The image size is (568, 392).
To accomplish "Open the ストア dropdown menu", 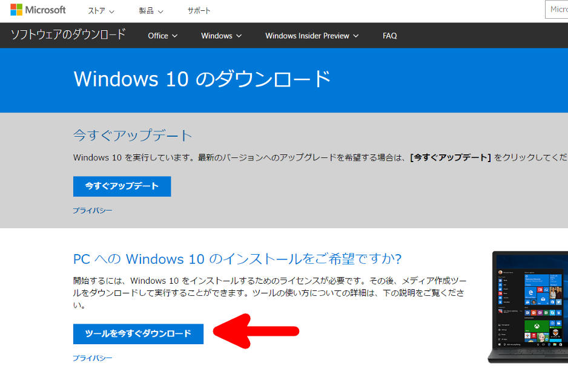I will click(x=101, y=11).
